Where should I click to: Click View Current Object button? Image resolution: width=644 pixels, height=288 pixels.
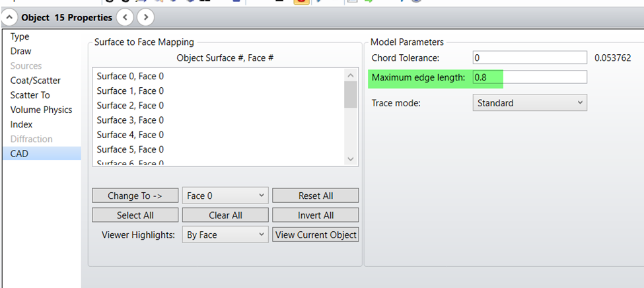pos(316,234)
